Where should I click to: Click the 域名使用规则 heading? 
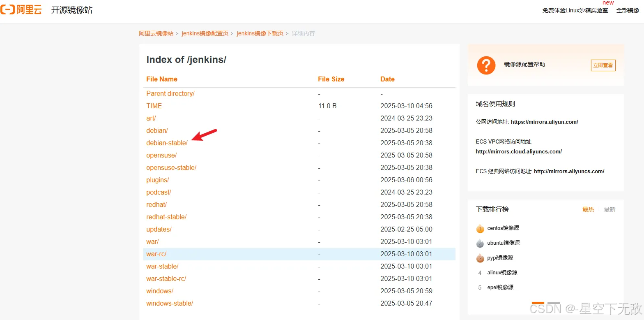(x=495, y=104)
